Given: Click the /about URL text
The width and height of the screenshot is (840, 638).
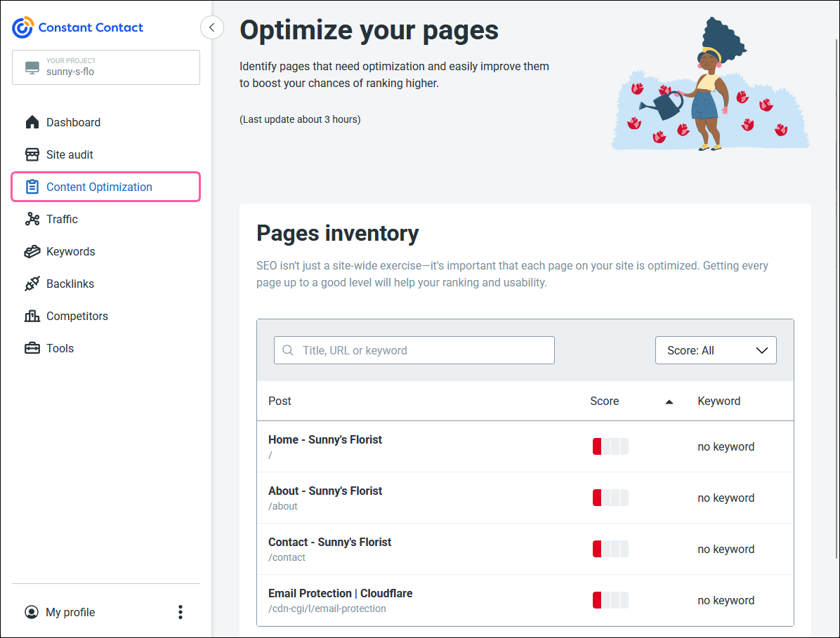Looking at the screenshot, I should 283,506.
